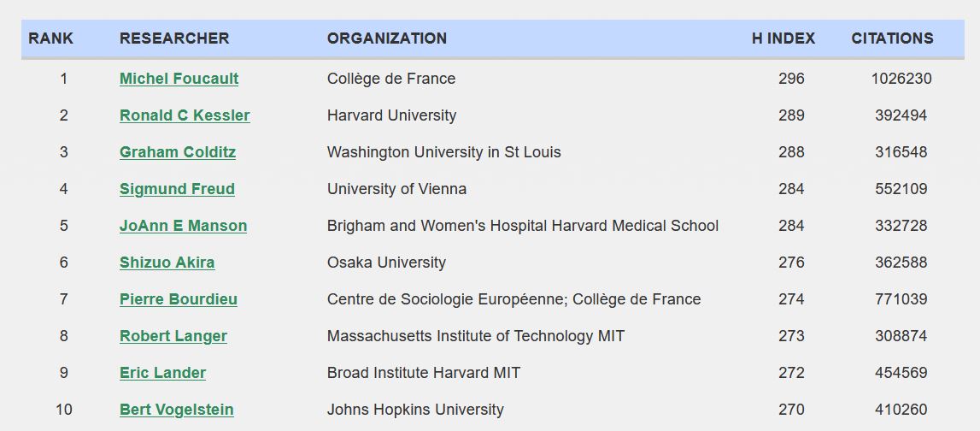Select JoAnn E Manson link
The width and height of the screenshot is (980, 431).
point(183,226)
